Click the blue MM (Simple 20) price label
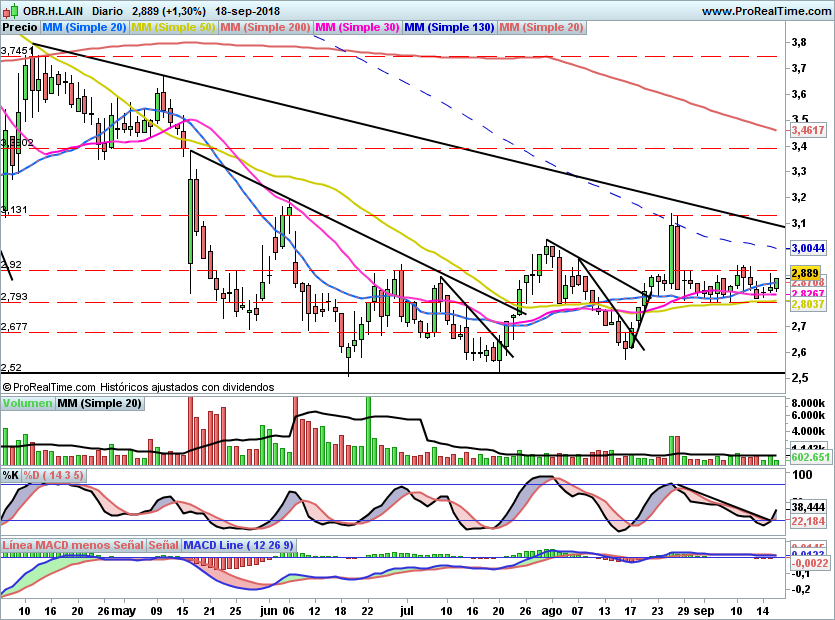This screenshot has height=620, width=835. (x=85, y=27)
